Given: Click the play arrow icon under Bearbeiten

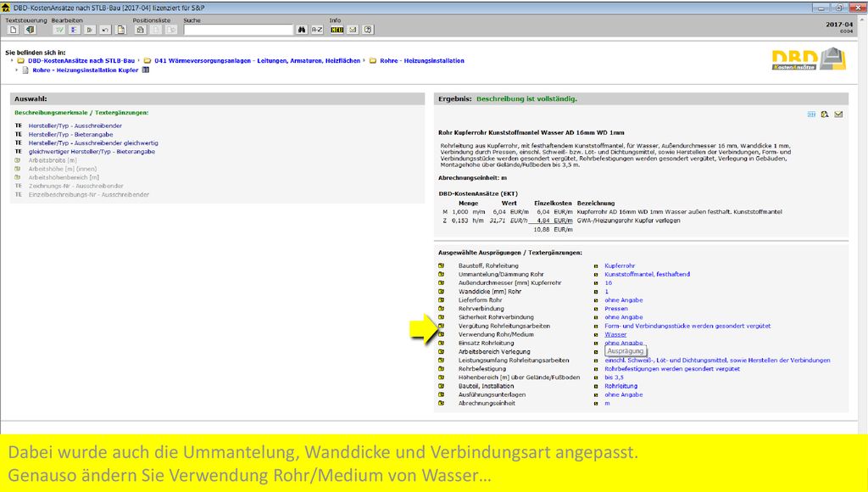Looking at the screenshot, I should coord(90,30).
